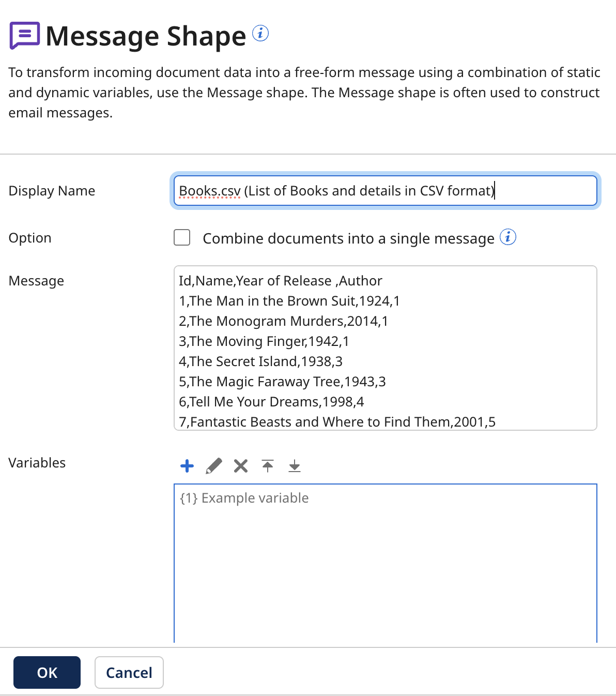View info about combining documents

[x=509, y=237]
